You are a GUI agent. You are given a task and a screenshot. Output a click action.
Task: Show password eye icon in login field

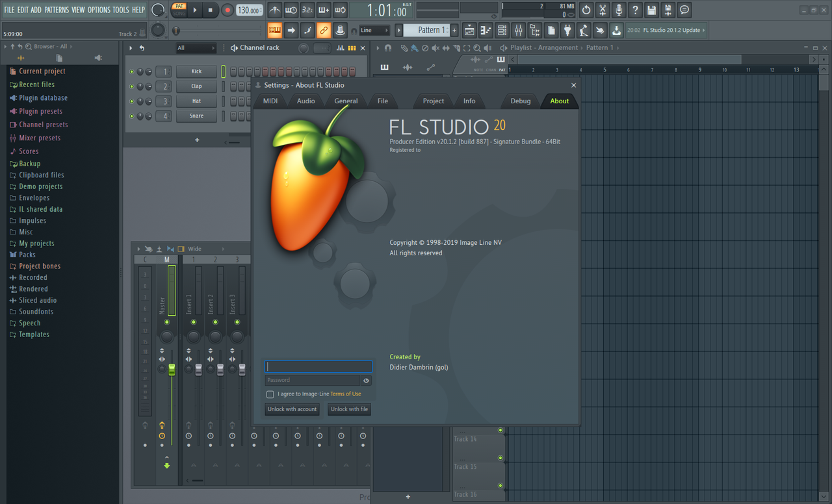pyautogui.click(x=366, y=381)
